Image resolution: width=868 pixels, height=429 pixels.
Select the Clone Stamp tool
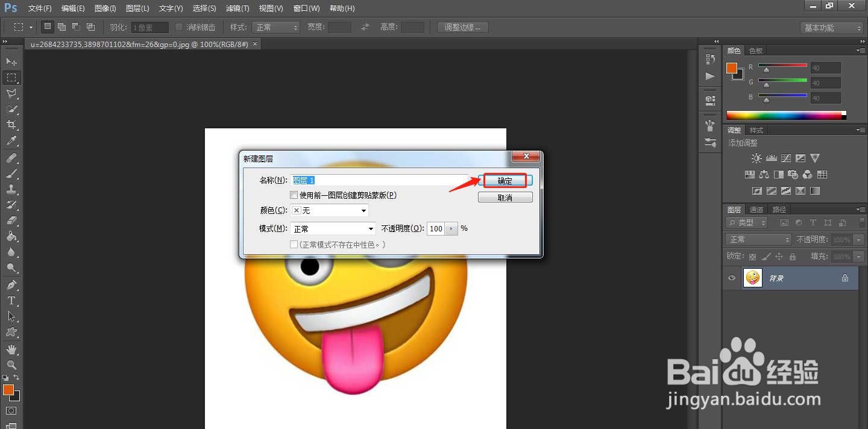11,189
